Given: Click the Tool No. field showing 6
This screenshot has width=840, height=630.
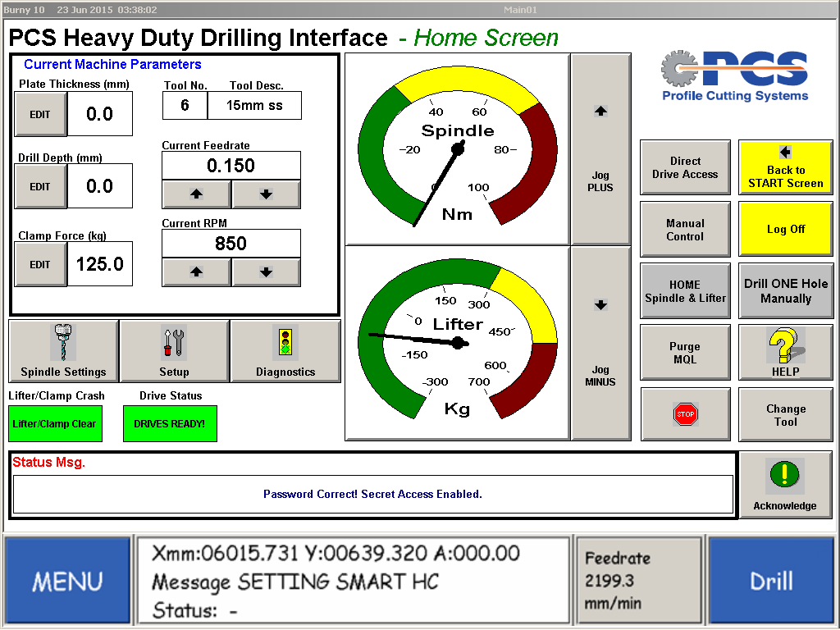Looking at the screenshot, I should (x=185, y=106).
